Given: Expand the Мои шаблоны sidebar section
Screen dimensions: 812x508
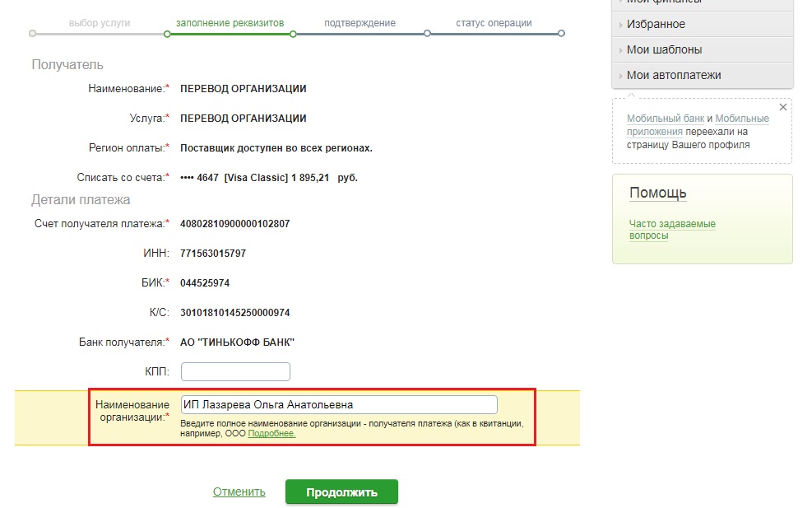Looking at the screenshot, I should pos(703,49).
